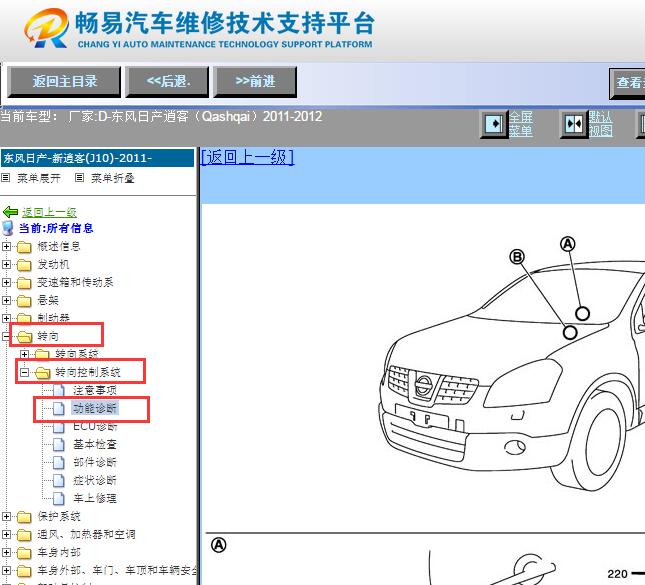The image size is (645, 585).
Task: Click the document icon for ECU诊断
Action: pyautogui.click(x=59, y=427)
